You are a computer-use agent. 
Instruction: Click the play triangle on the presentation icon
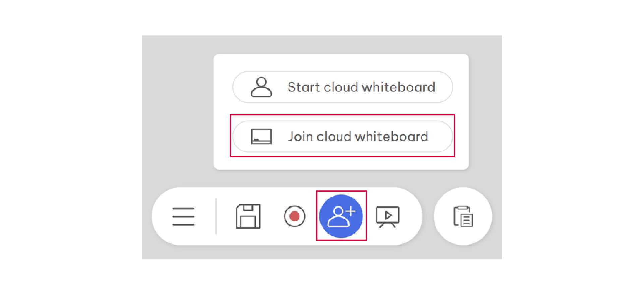388,215
